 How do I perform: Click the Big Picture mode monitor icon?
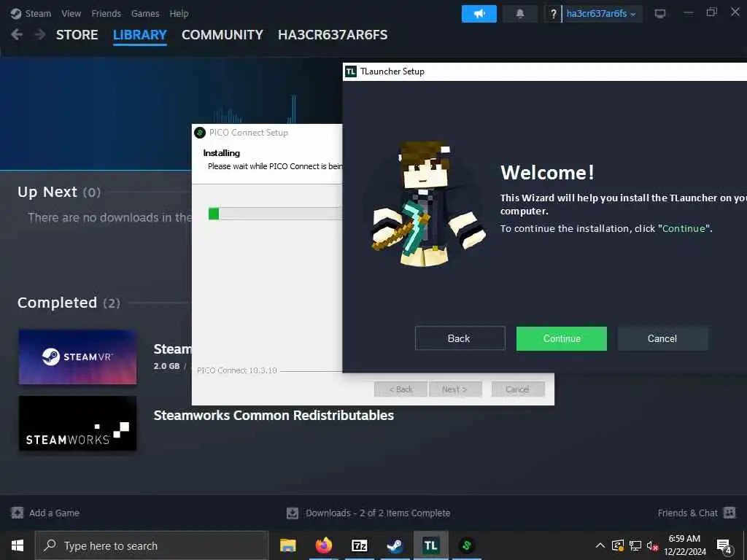click(659, 14)
